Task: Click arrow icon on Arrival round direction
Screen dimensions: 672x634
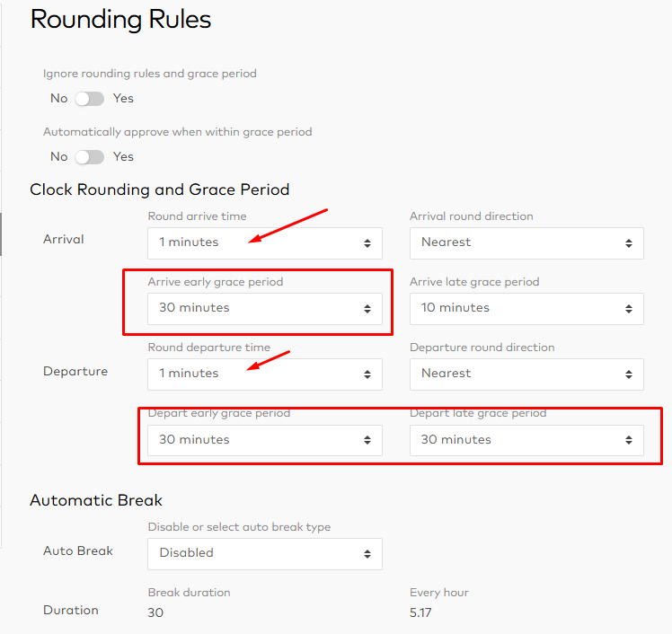Action: (x=629, y=243)
